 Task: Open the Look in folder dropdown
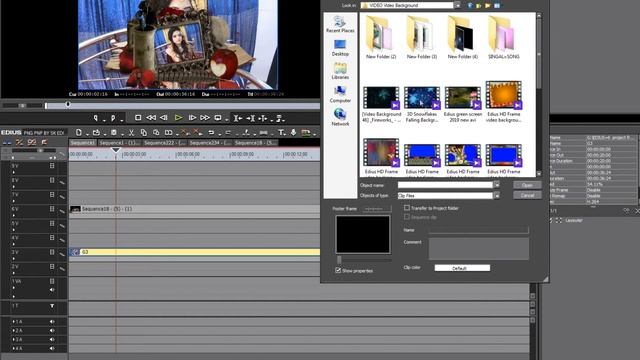coord(458,5)
